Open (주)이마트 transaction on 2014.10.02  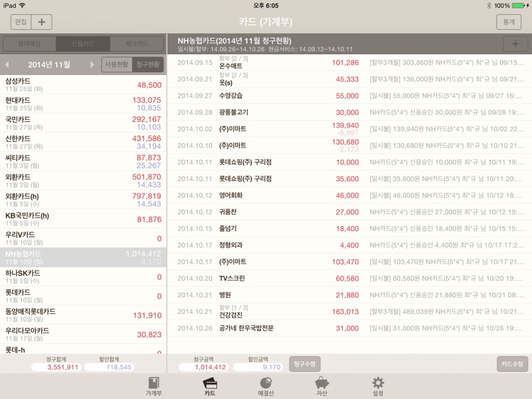(x=350, y=129)
